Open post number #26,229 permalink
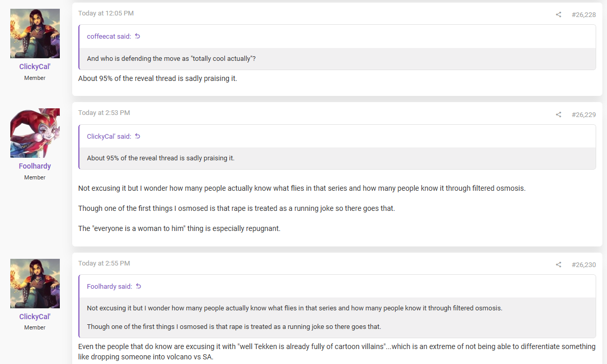607x364 pixels. 584,114
